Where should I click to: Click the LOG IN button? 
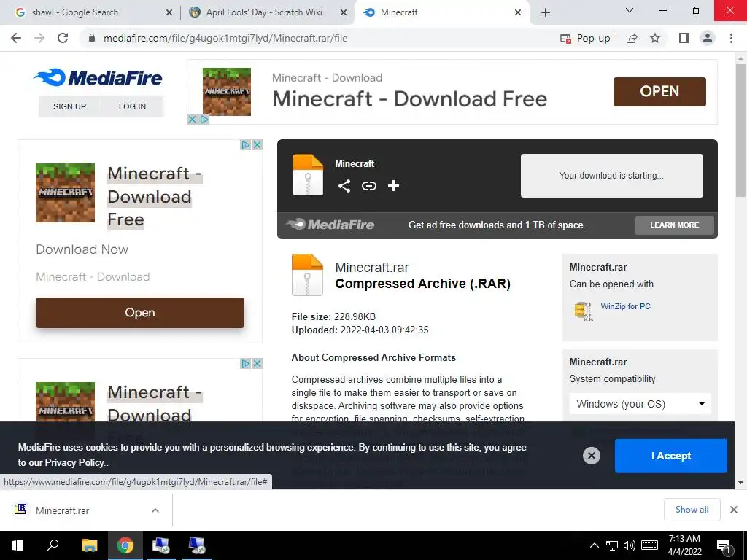click(132, 106)
